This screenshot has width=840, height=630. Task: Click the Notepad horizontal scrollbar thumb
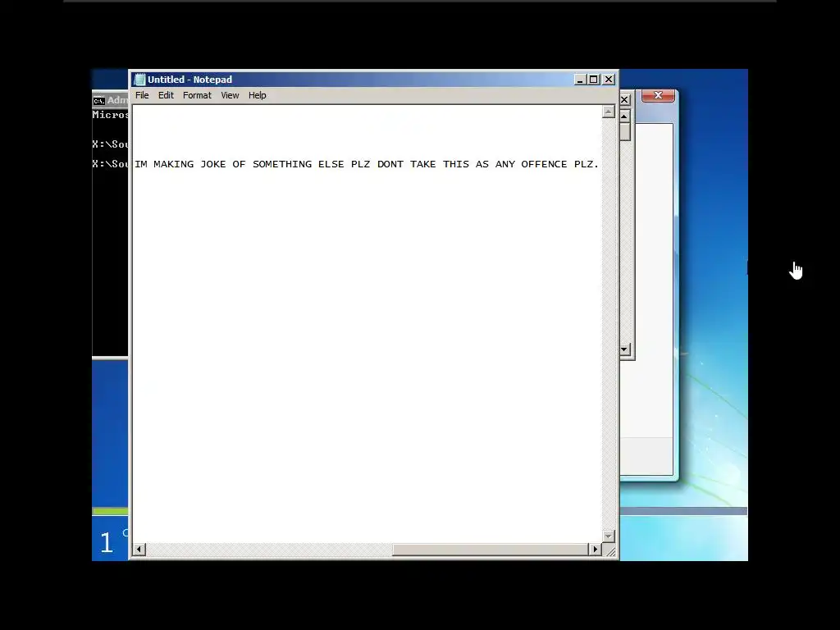tap(491, 549)
